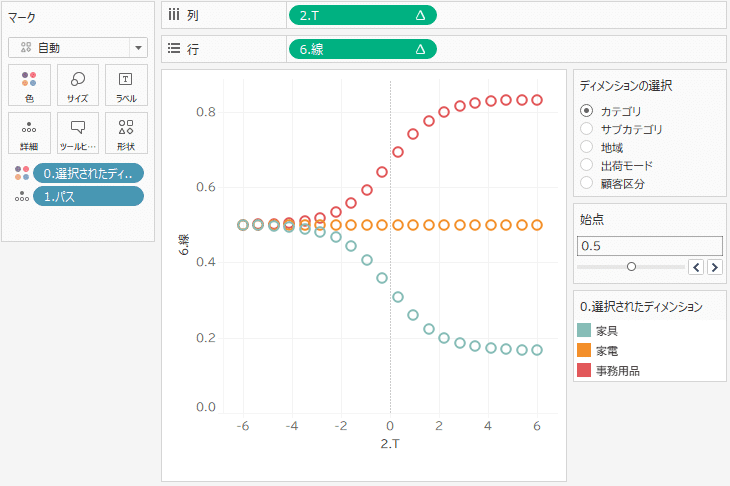Viewport: 730px width, 486px height.
Task: Open the Tooltip (ツールヒント) marks card
Action: click(x=77, y=132)
